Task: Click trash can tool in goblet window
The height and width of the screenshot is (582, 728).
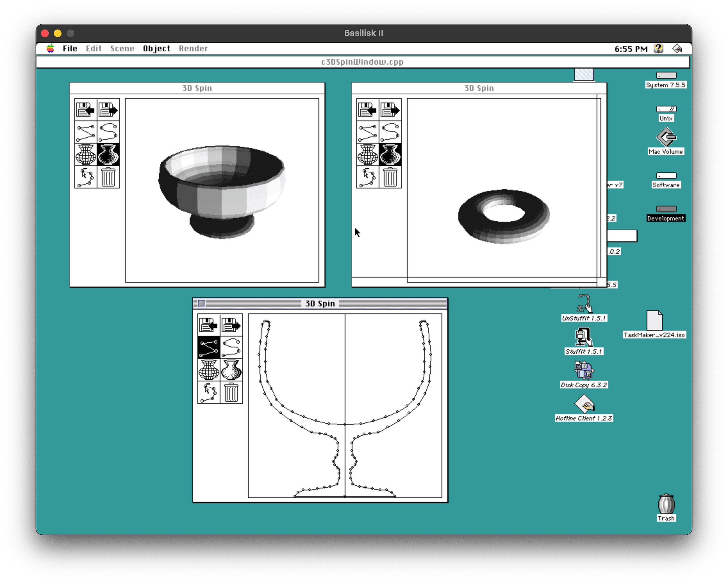Action: [x=231, y=392]
